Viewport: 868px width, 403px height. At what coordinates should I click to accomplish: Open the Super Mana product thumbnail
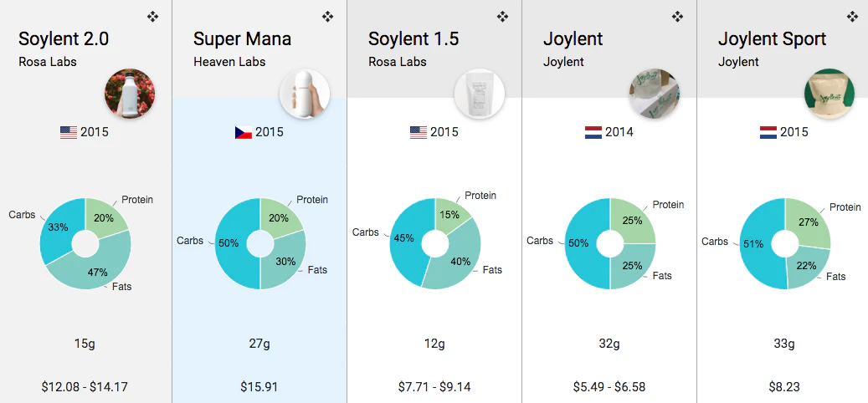coord(305,94)
